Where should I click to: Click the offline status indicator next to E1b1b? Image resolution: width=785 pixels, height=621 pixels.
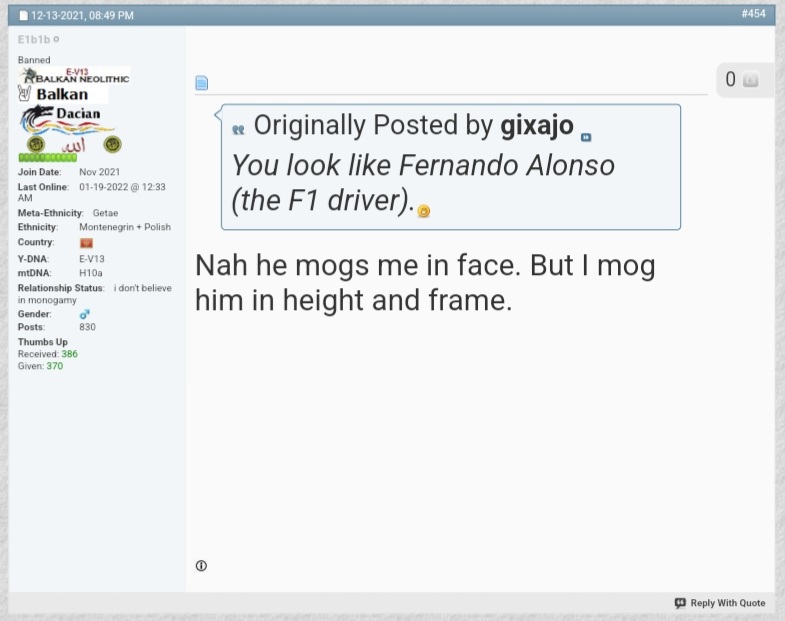tap(56, 39)
